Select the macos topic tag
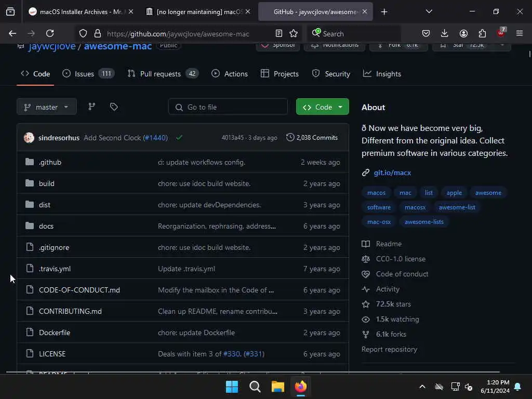This screenshot has height=399, width=532. click(x=376, y=193)
